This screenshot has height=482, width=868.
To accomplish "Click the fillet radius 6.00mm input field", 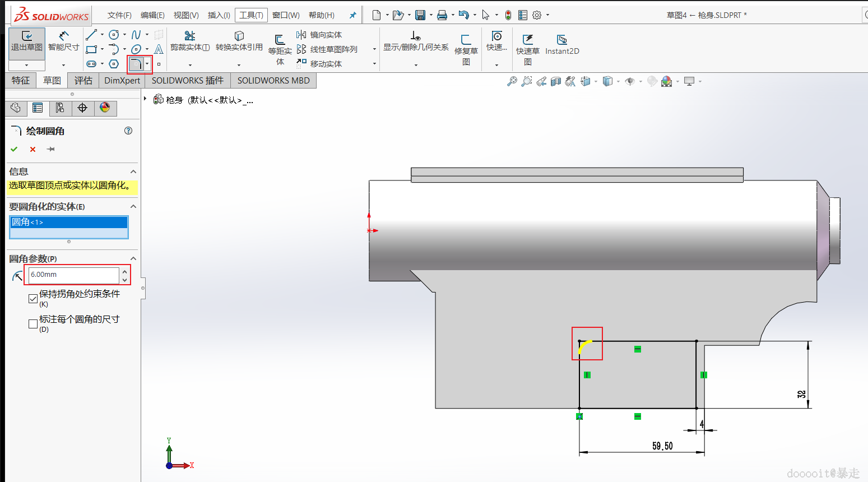I will (73, 275).
